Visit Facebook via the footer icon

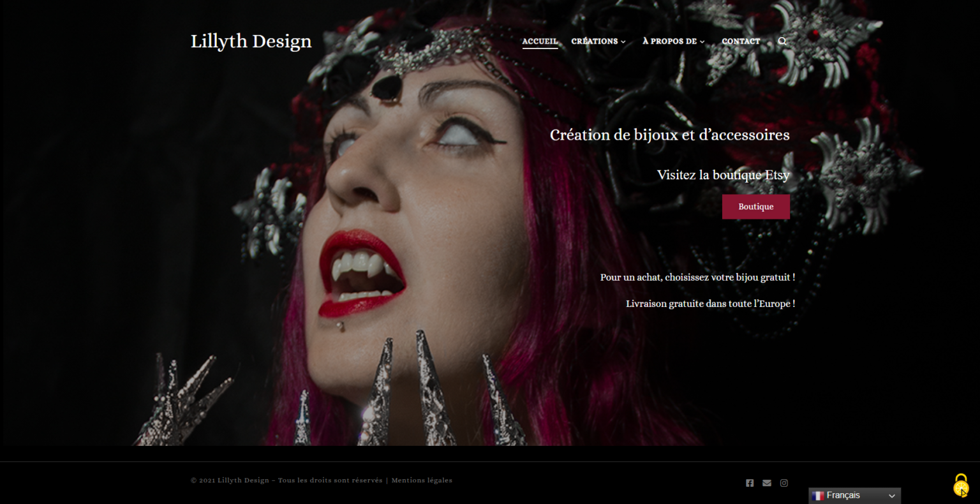pos(749,483)
